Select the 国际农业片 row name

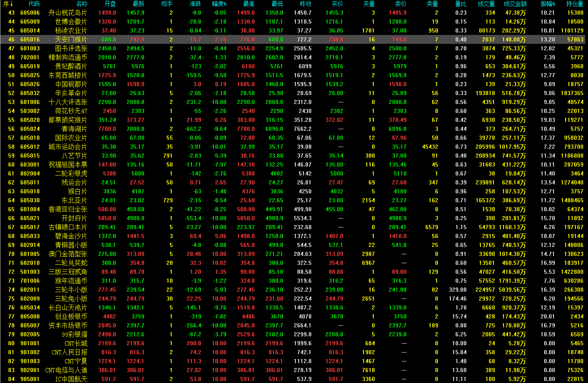pos(71,138)
